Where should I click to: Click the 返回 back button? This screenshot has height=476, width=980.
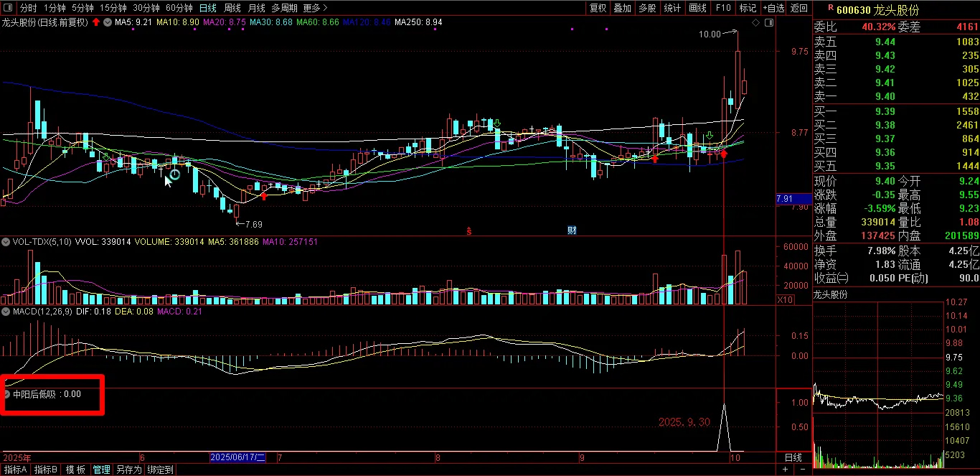(798, 8)
